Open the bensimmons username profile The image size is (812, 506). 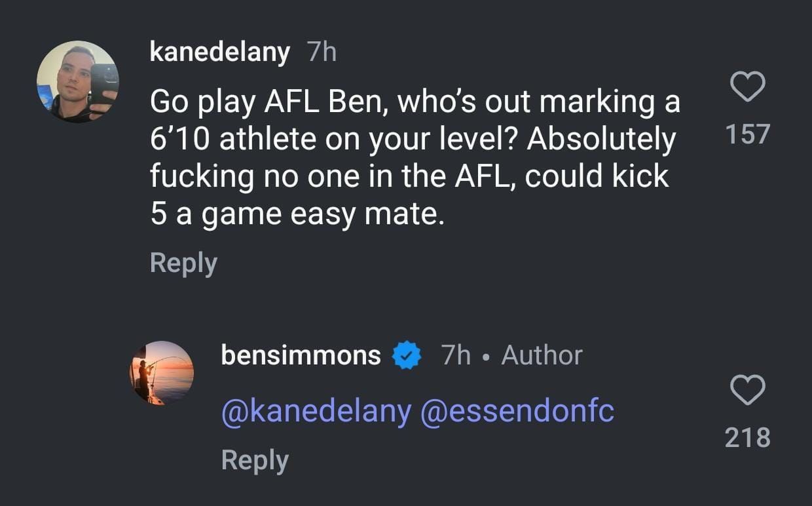tap(301, 355)
